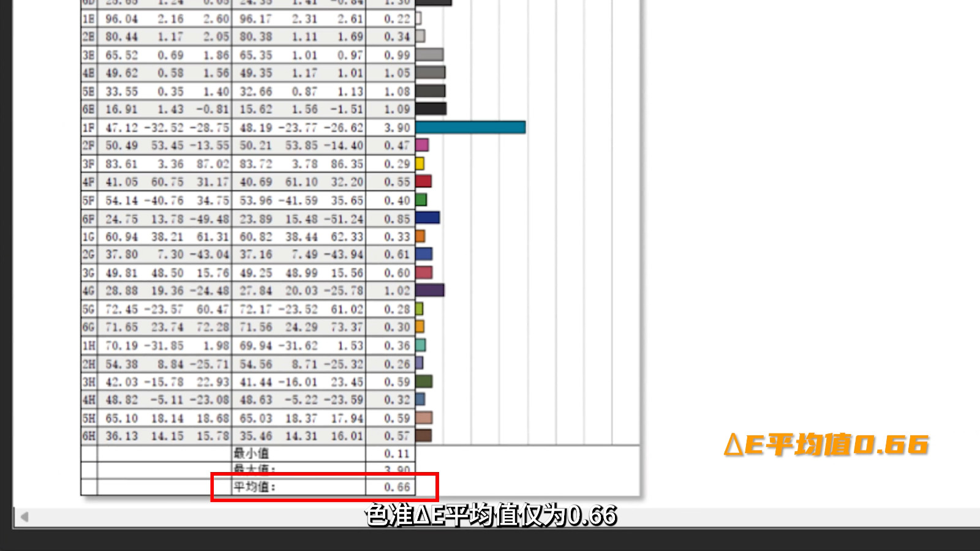Click the gray 4E color bar

point(431,73)
